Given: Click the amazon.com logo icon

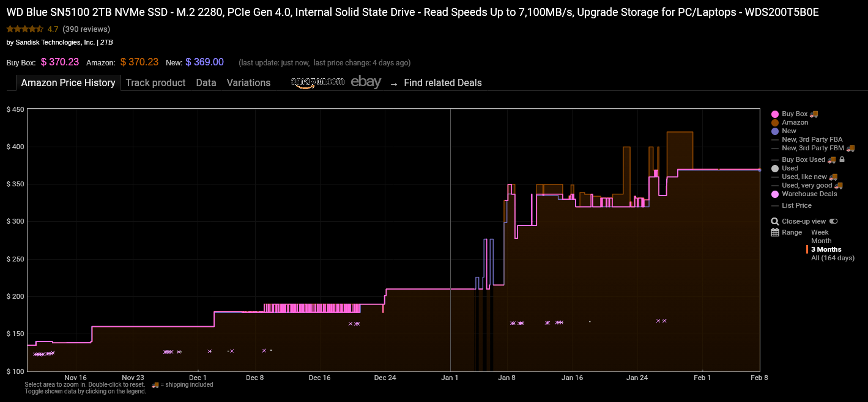Looking at the screenshot, I should tap(316, 81).
